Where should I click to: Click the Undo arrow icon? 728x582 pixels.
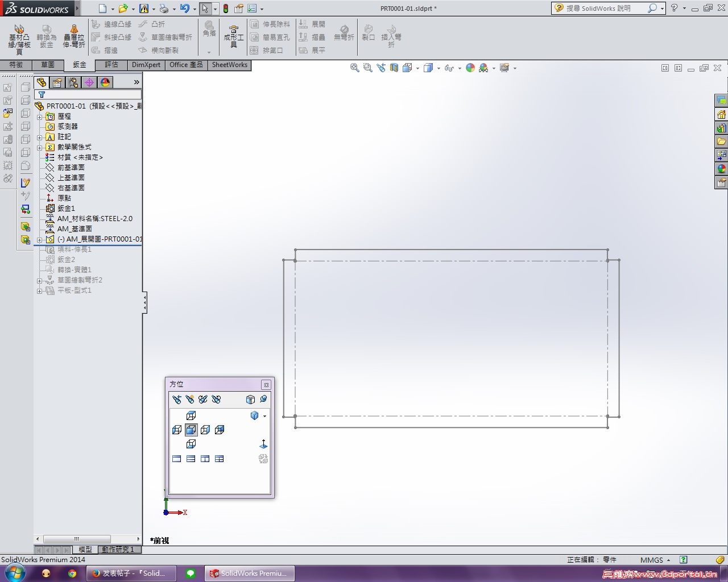coord(184,9)
